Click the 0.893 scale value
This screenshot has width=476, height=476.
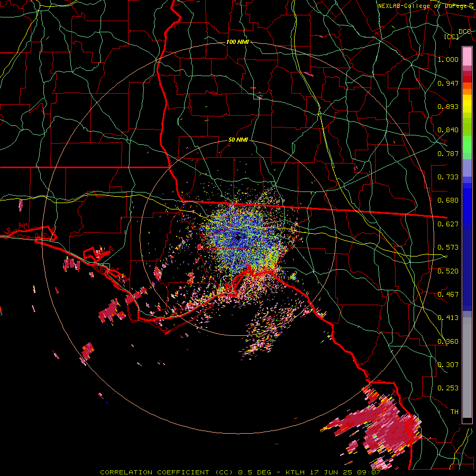click(x=448, y=106)
